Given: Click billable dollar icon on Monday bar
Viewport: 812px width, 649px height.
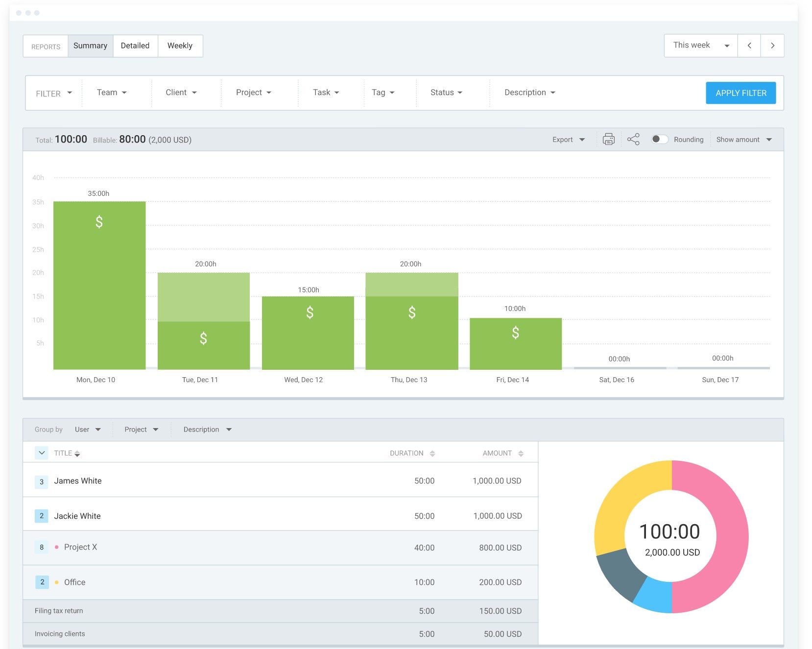Looking at the screenshot, I should coord(99,222).
